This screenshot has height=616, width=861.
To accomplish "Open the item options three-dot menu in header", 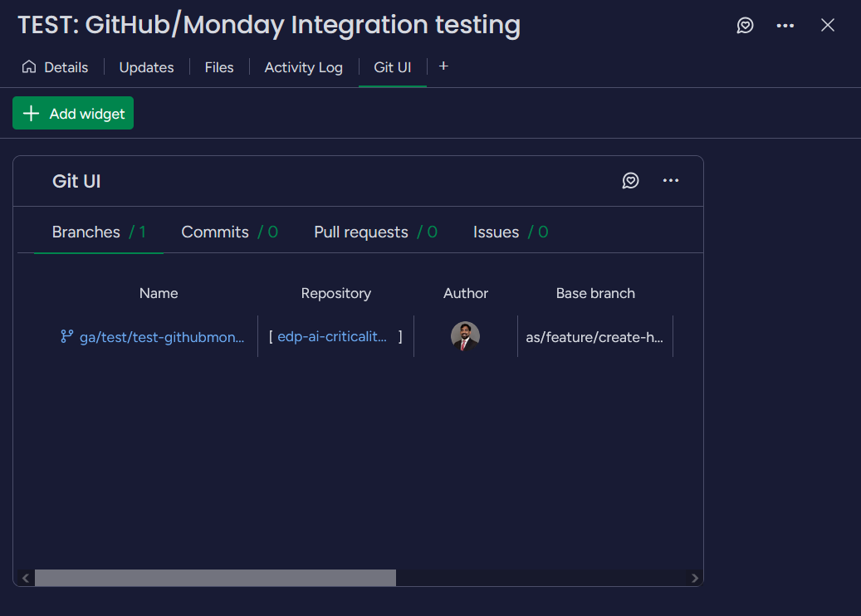I will 785,25.
